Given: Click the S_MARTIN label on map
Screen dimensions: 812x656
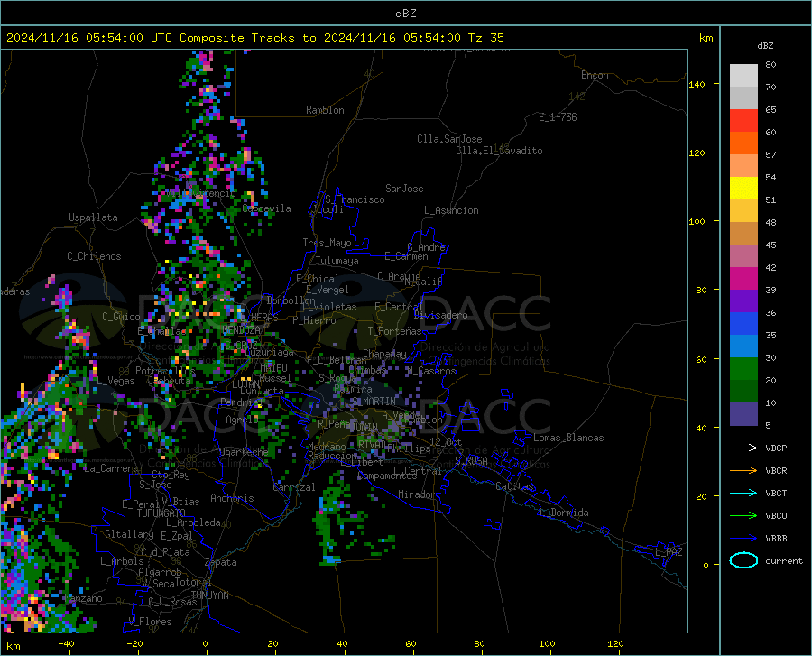Looking at the screenshot, I should (x=373, y=402).
